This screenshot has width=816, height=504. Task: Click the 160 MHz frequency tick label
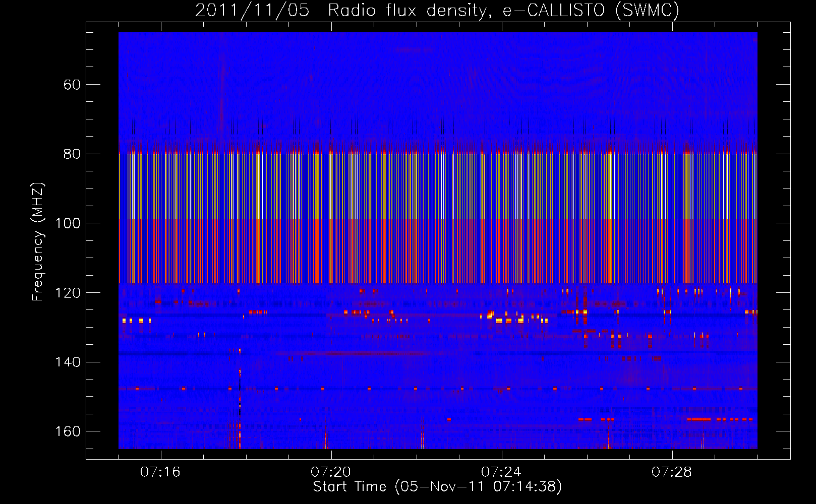pyautogui.click(x=68, y=431)
